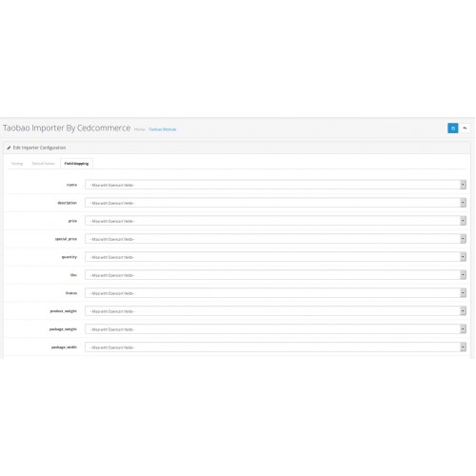The image size is (476, 476).
Task: Click the pencil icon beside Edit Importer Configuration
Action: (9, 148)
